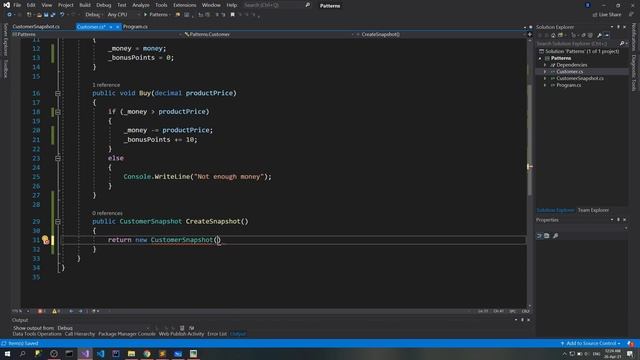The width and height of the screenshot is (640, 360).
Task: Click the VS Code taskbar icon
Action: (x=100, y=353)
